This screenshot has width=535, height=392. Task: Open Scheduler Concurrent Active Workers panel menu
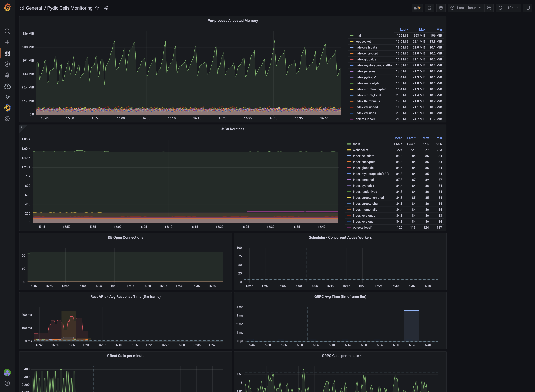[x=340, y=238]
